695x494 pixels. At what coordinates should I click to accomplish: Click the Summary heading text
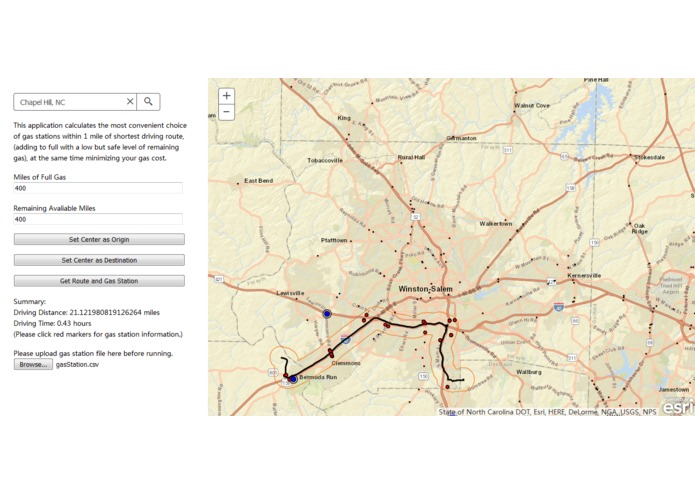30,302
